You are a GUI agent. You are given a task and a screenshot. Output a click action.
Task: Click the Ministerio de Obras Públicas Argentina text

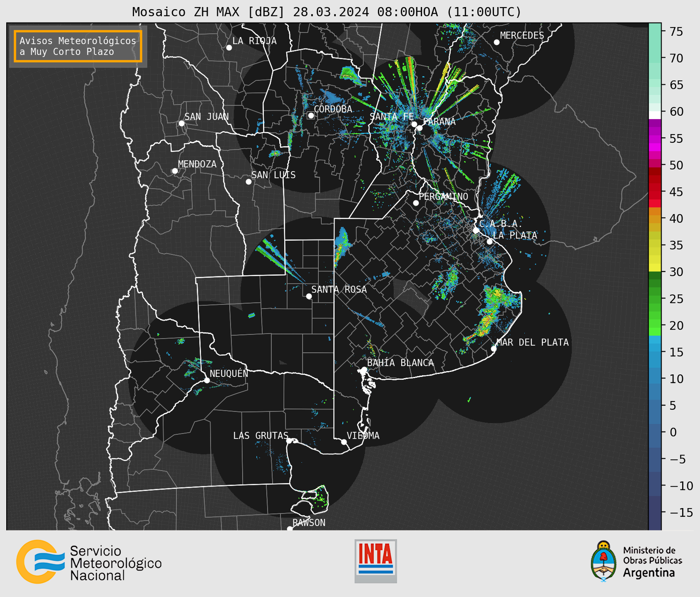pos(652,562)
